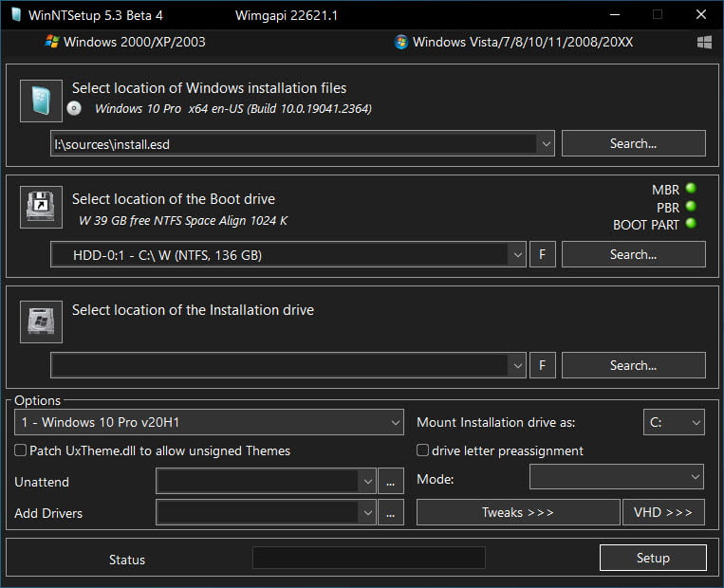This screenshot has width=724, height=588.
Task: Click the F button beside Boot drive
Action: [x=543, y=254]
